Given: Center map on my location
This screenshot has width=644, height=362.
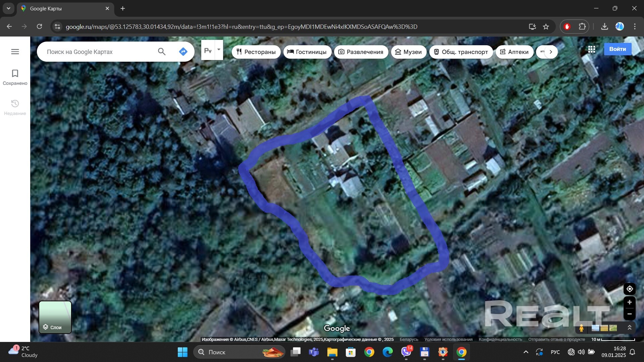Looking at the screenshot, I should [x=630, y=289].
